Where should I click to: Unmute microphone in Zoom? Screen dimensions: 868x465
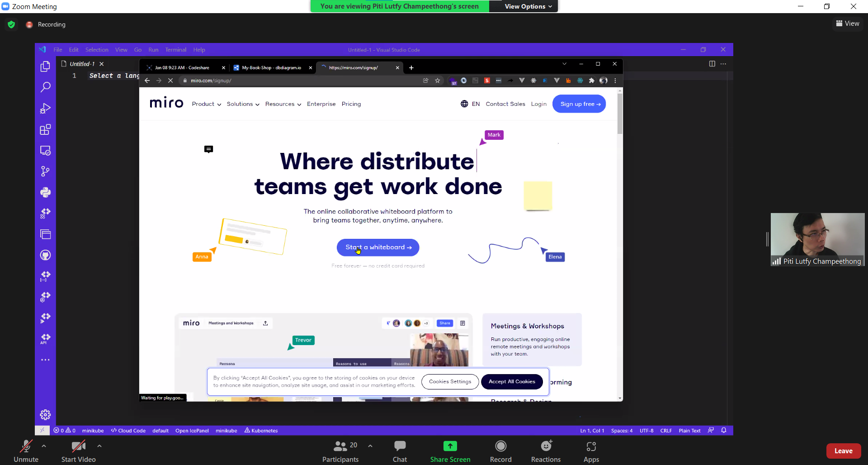pyautogui.click(x=26, y=451)
